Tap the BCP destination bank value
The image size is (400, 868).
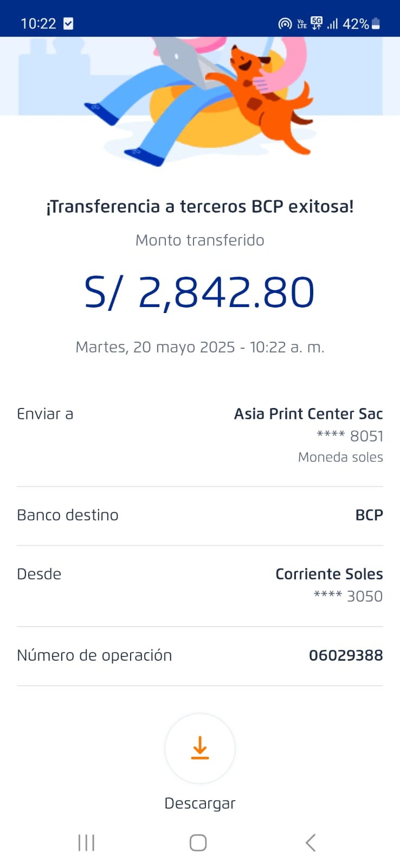(x=369, y=515)
